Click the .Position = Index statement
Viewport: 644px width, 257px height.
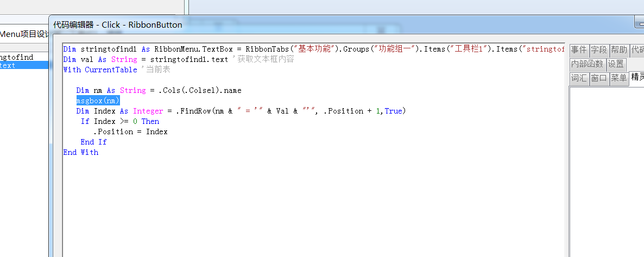point(130,131)
